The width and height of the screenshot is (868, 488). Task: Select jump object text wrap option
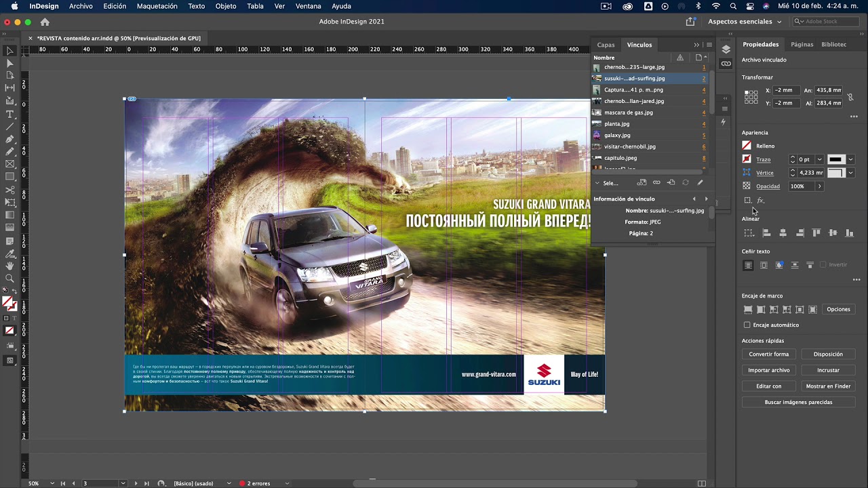[x=795, y=265]
